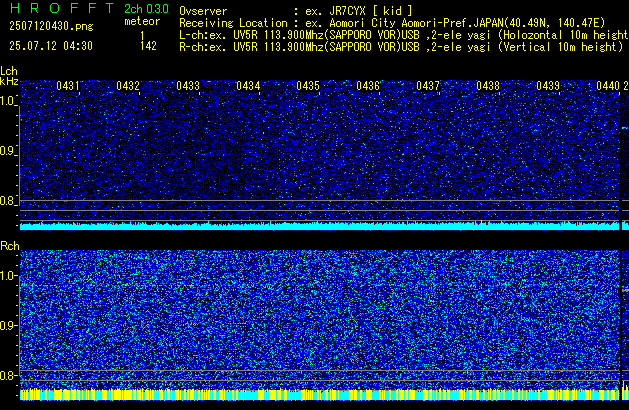Click the 'meteor' label
The width and height of the screenshot is (629, 410).
pyautogui.click(x=142, y=21)
